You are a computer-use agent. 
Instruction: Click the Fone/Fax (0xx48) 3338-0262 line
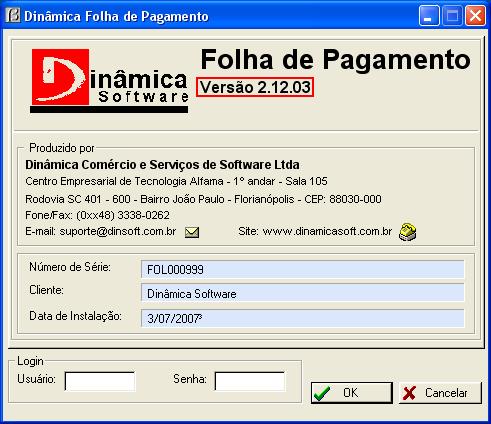[x=97, y=215]
